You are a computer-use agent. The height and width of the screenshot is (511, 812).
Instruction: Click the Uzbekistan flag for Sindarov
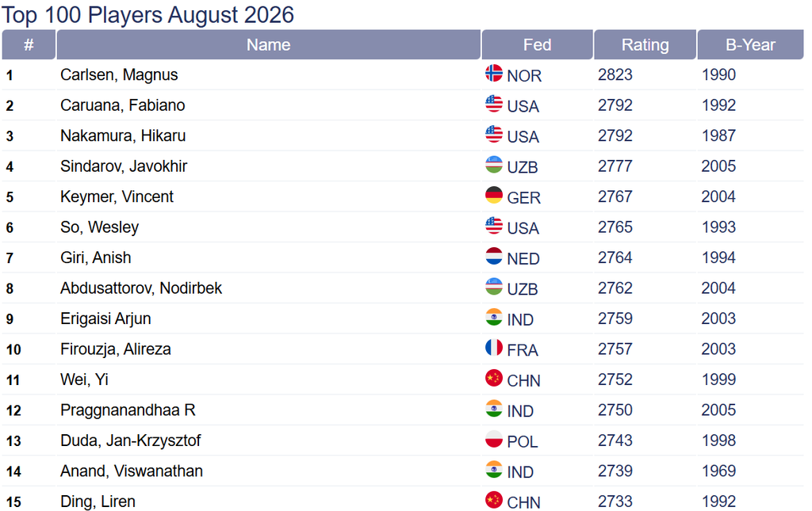pyautogui.click(x=493, y=165)
